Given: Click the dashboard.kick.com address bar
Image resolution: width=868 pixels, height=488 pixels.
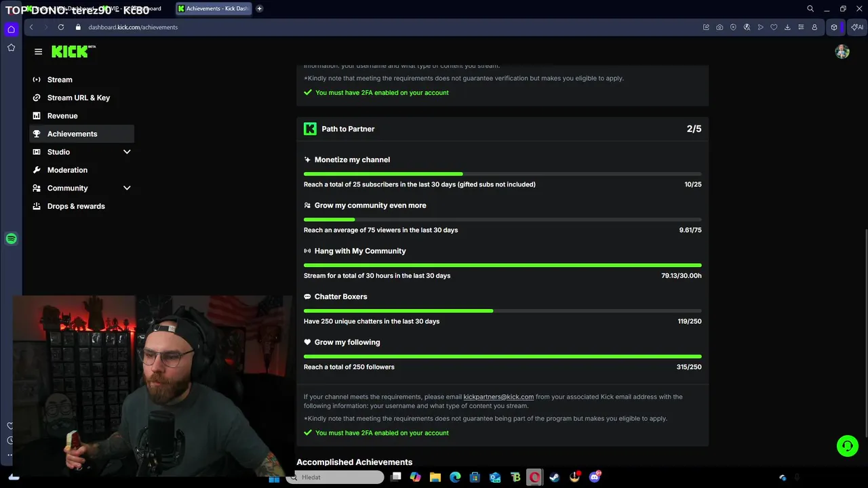Looking at the screenshot, I should click(133, 27).
